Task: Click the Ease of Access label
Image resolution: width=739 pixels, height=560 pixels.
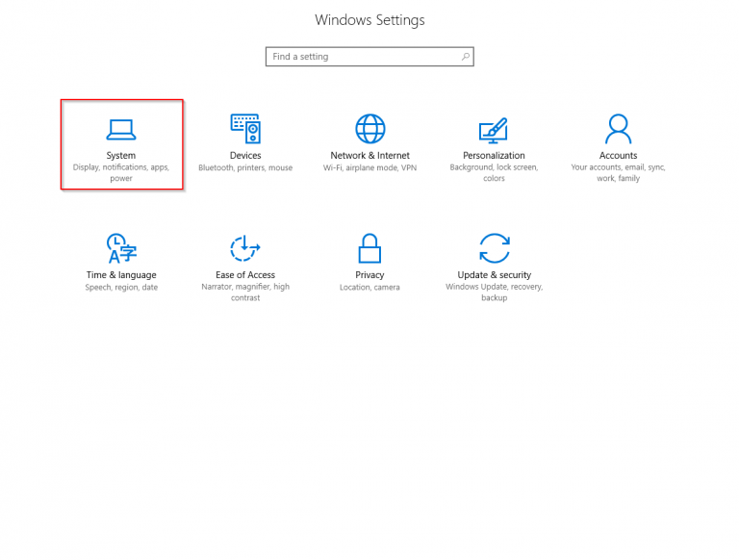Action: pos(245,275)
